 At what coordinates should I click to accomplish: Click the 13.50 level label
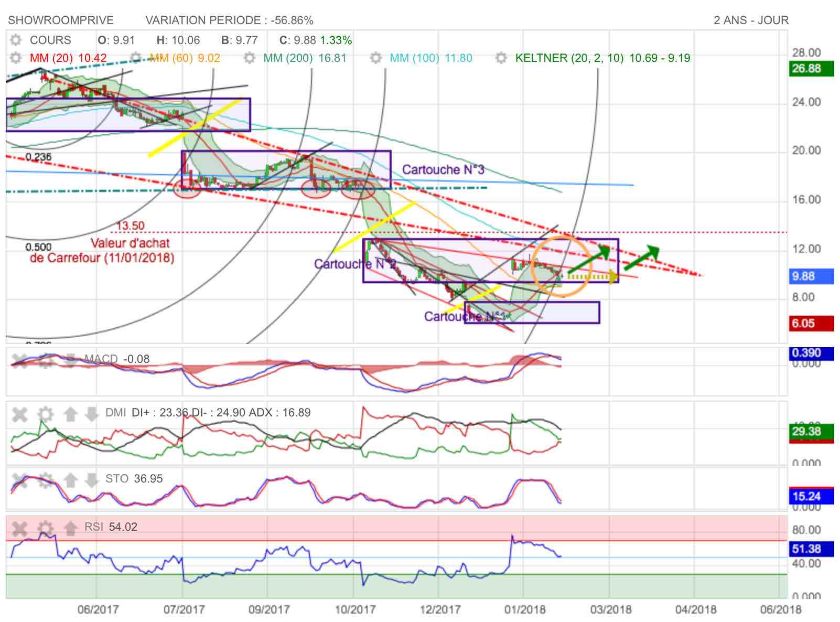(x=130, y=226)
